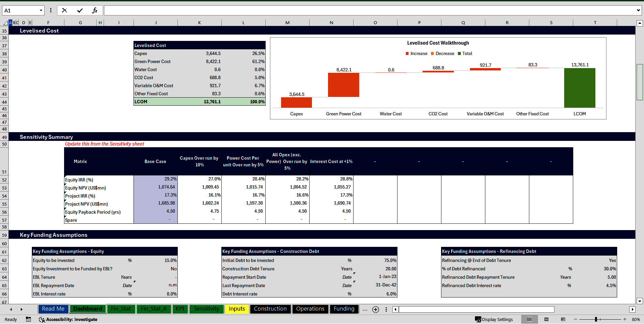Viewport: 644px width, 324px height.
Task: Open the Name Box dropdown
Action: pos(41,10)
